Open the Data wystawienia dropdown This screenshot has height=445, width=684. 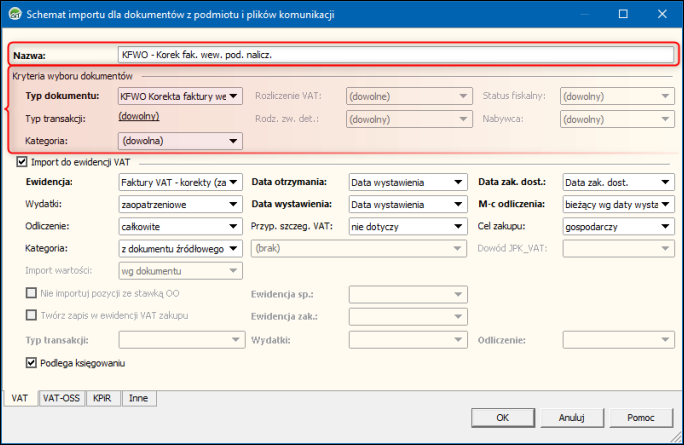point(408,204)
